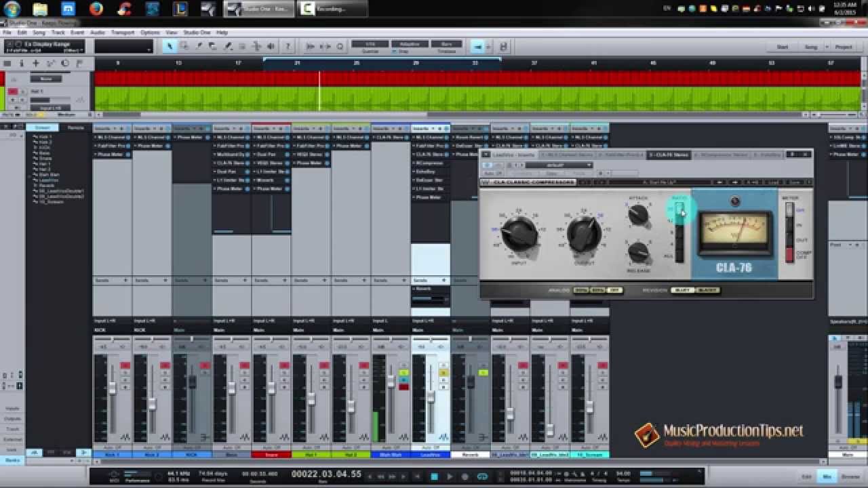Image resolution: width=868 pixels, height=488 pixels.
Task: Open the Adaptive snap mode dropdown
Action: pyautogui.click(x=409, y=44)
